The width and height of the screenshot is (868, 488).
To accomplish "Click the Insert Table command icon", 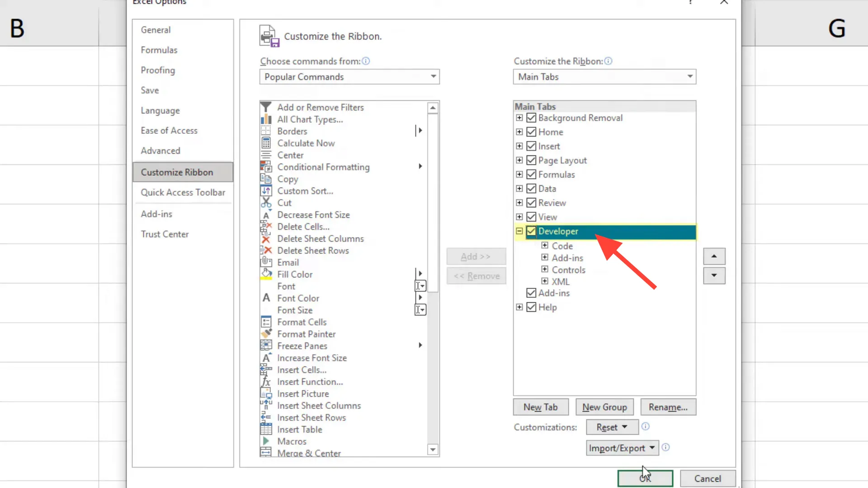I will click(266, 429).
